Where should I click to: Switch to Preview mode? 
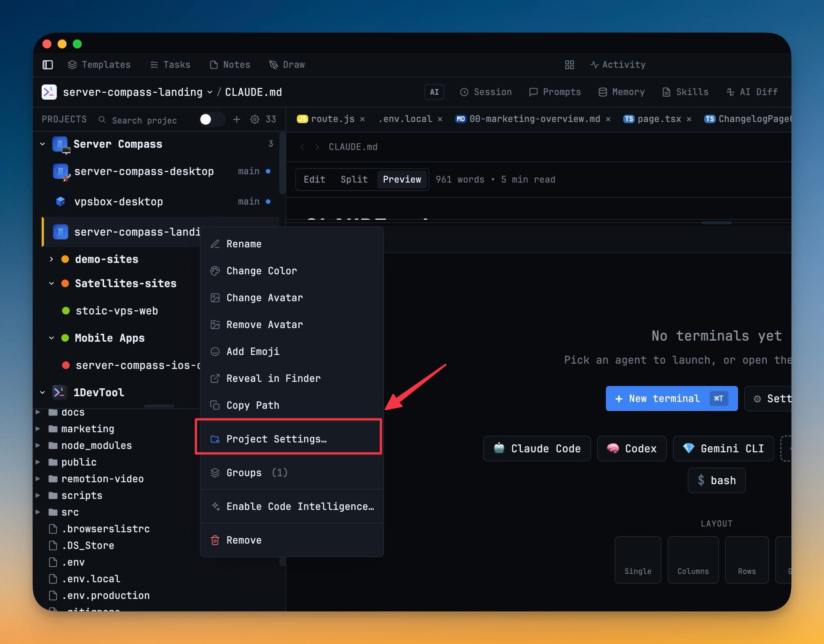point(402,180)
